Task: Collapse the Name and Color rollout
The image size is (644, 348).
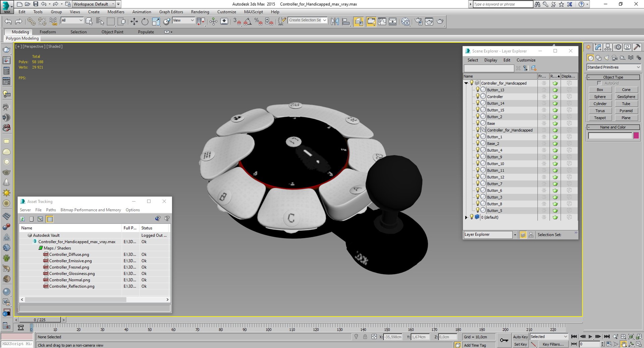Action: point(613,127)
